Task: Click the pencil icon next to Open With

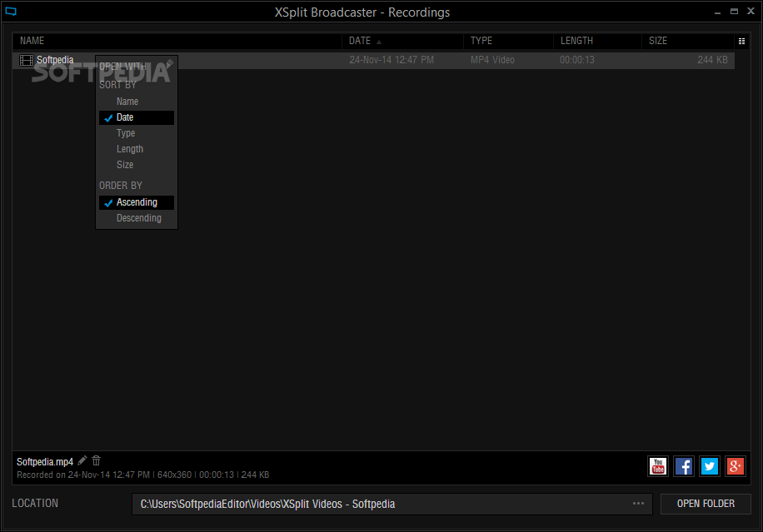Action: (169, 64)
